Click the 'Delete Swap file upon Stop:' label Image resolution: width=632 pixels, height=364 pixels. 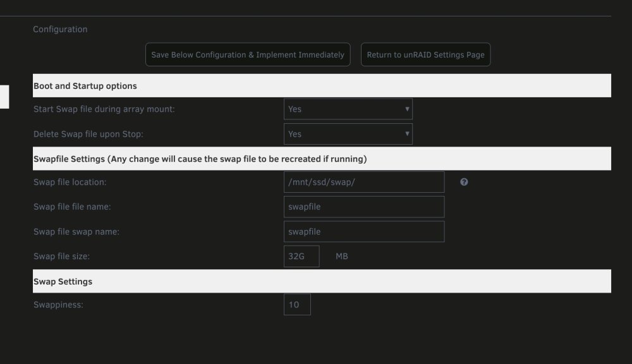88,134
